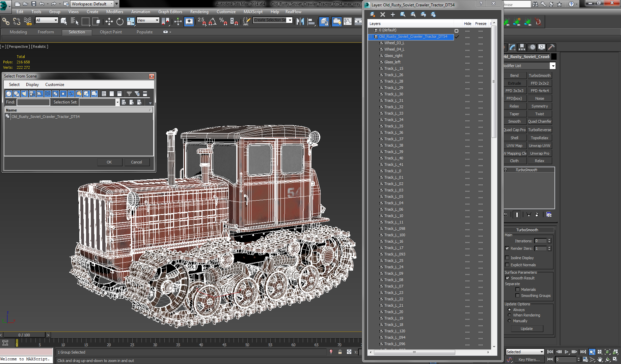Select When Rendering update option
Image resolution: width=621 pixels, height=364 pixels.
pos(509,315)
